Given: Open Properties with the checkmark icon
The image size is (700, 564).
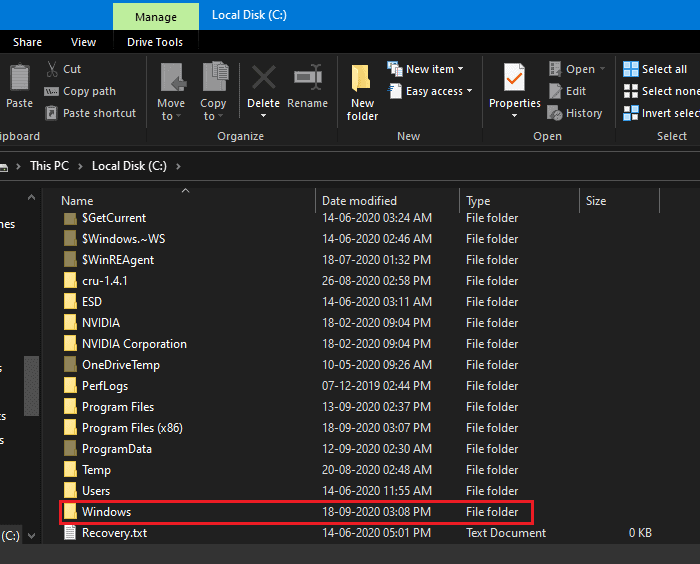Looking at the screenshot, I should (514, 79).
